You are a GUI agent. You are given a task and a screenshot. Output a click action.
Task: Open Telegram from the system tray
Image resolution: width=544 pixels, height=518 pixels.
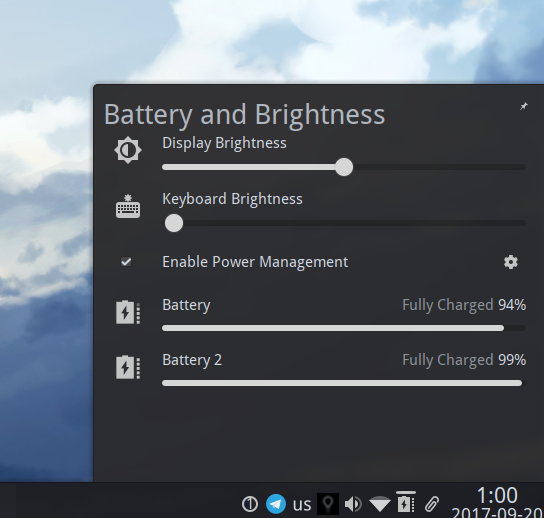click(276, 504)
